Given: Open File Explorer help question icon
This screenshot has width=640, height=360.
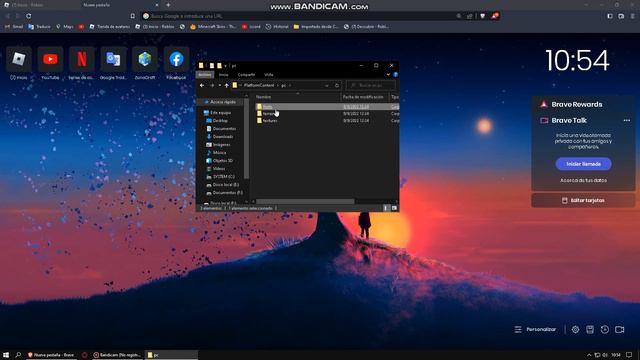Looking at the screenshot, I should [x=395, y=75].
